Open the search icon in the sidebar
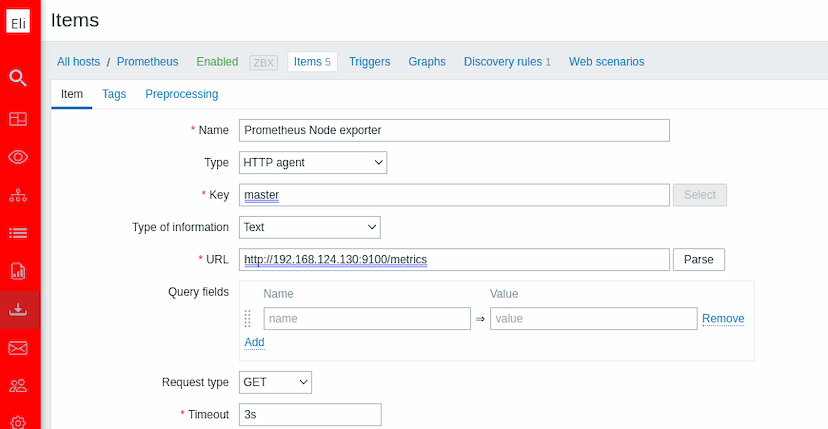Screen dimensions: 828x429 (18, 78)
